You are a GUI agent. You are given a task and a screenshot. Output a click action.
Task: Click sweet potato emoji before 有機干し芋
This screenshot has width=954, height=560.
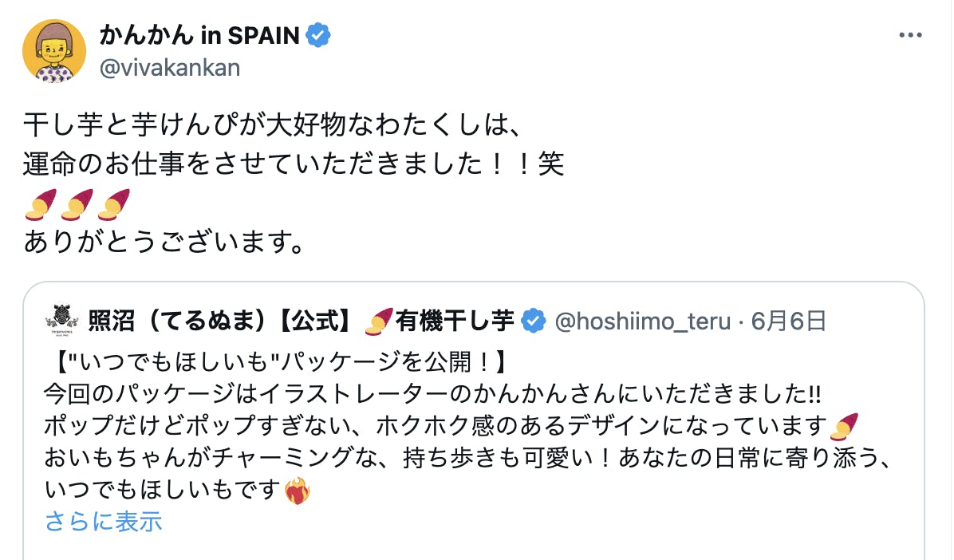[x=379, y=321]
